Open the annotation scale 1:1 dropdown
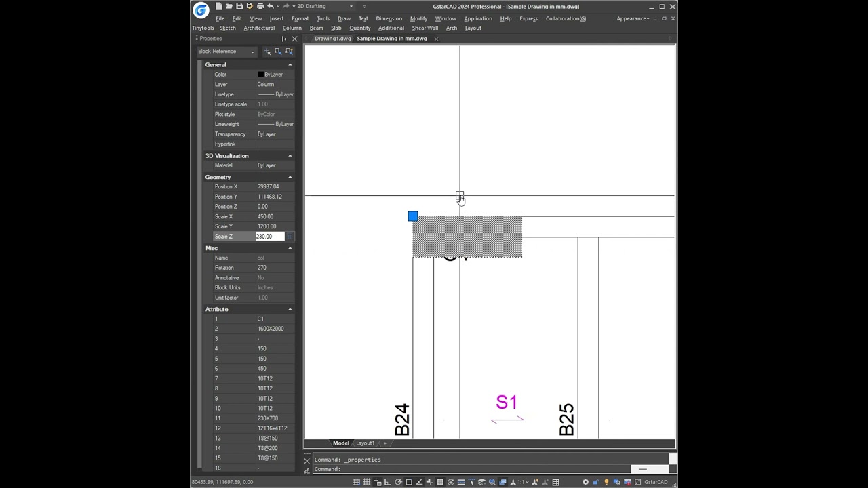This screenshot has height=488, width=868. (524, 482)
